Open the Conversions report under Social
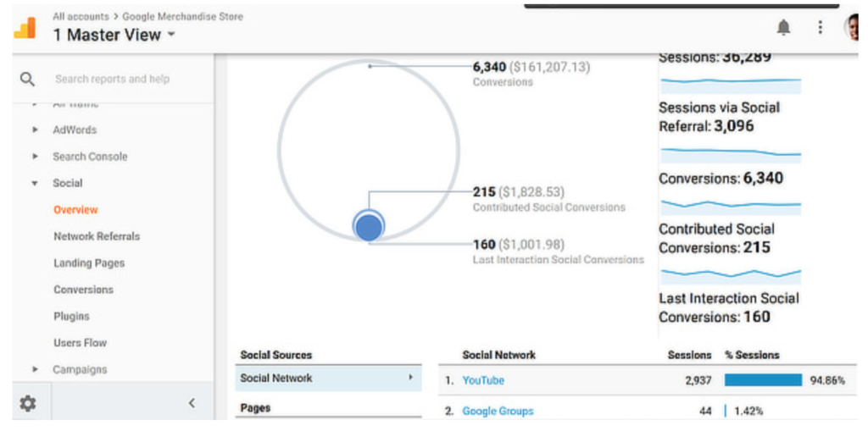 (x=84, y=290)
